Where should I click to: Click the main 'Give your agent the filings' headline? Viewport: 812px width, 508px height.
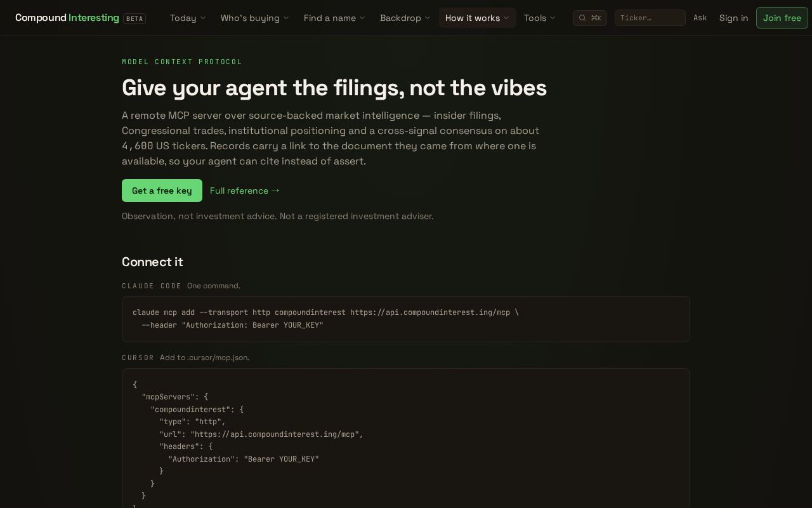pyautogui.click(x=334, y=88)
